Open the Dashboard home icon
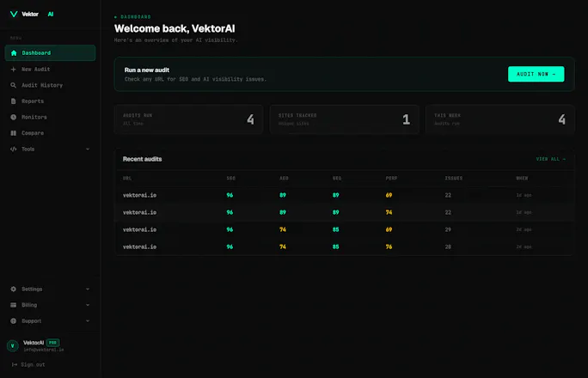The width and height of the screenshot is (588, 378). tap(14, 52)
